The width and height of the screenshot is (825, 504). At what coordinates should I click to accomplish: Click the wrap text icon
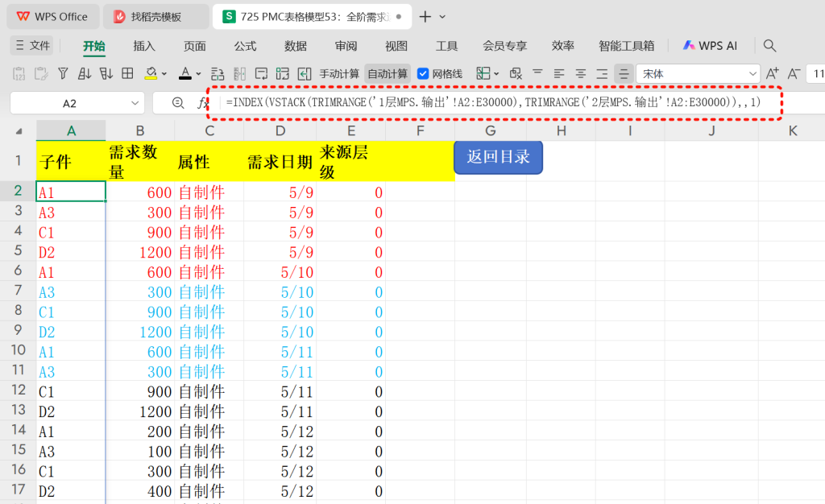click(261, 73)
